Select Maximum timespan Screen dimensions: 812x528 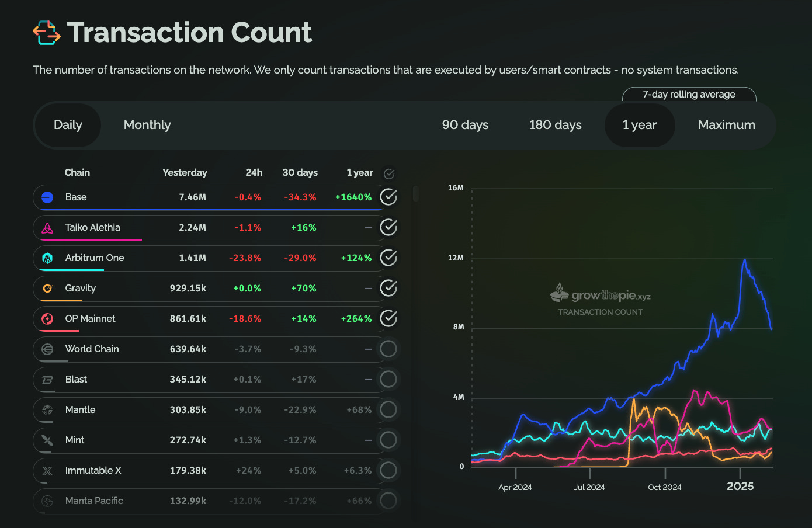coord(727,125)
